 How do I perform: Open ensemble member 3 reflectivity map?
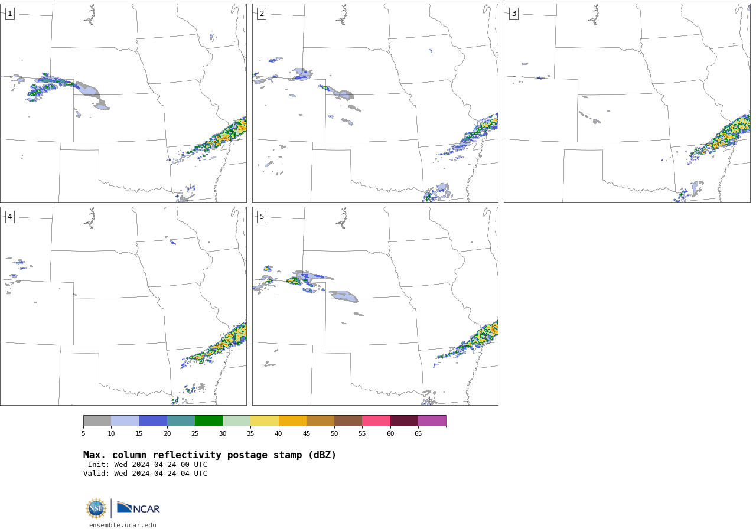pyautogui.click(x=627, y=103)
